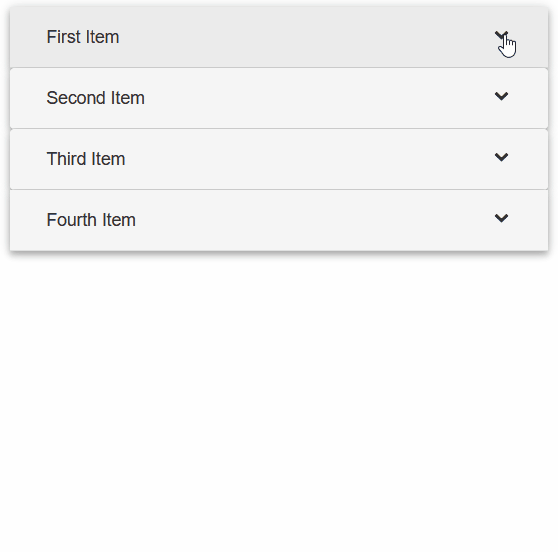
Task: Click the 'Fourth Item' heading label
Action: click(91, 220)
